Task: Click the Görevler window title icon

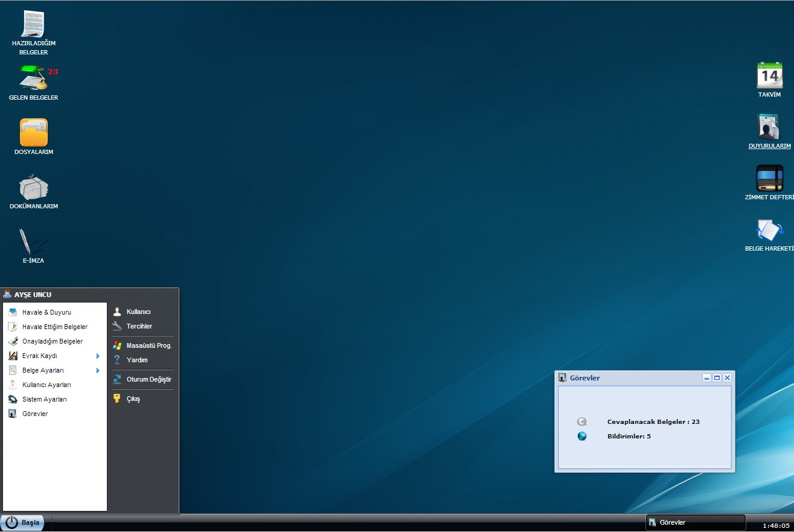Action: (x=563, y=378)
